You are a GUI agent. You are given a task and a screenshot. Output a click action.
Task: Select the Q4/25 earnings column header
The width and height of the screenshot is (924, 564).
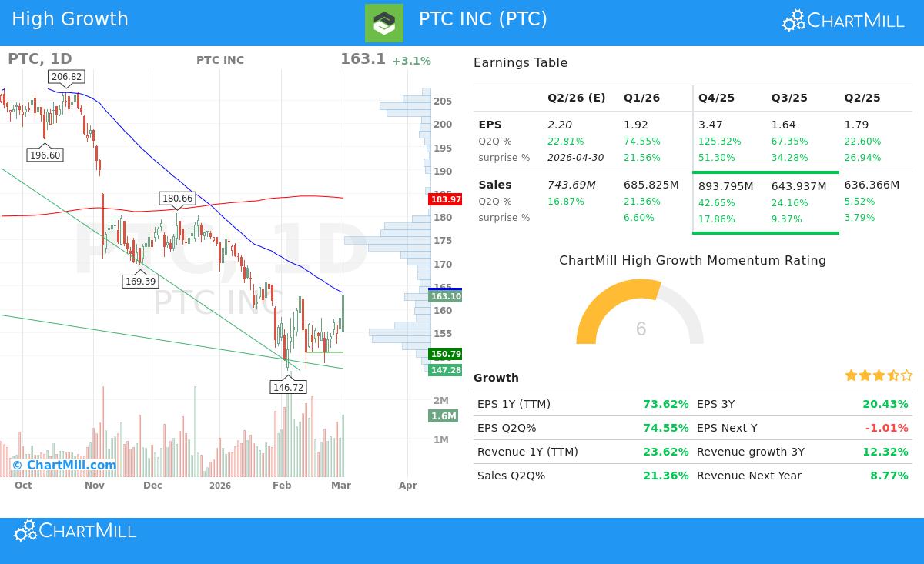[x=716, y=98]
